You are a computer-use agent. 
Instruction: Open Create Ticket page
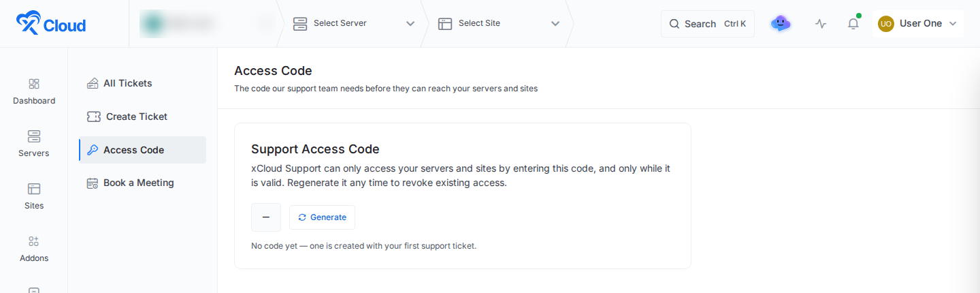[x=142, y=117]
